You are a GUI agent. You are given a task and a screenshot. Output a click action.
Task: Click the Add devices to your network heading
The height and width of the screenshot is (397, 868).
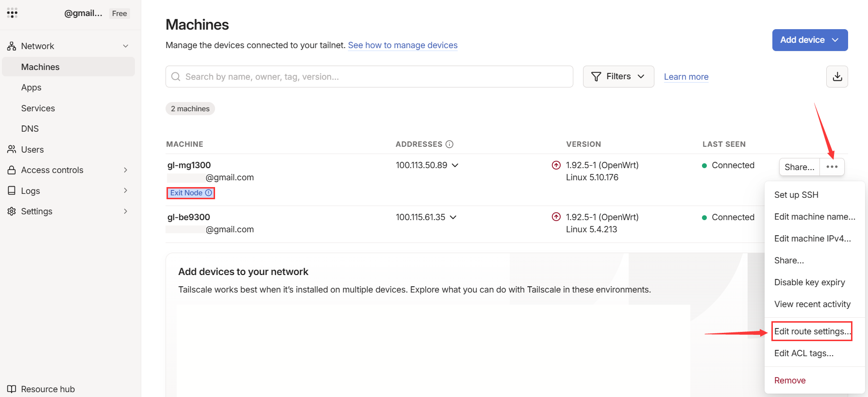coord(243,272)
